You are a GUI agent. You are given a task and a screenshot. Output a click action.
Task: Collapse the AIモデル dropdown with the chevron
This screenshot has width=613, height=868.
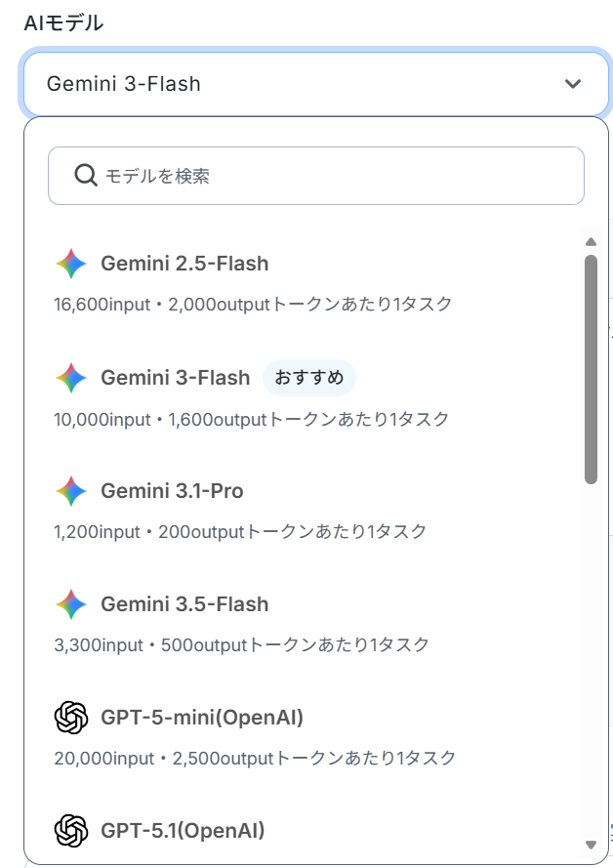click(x=573, y=84)
